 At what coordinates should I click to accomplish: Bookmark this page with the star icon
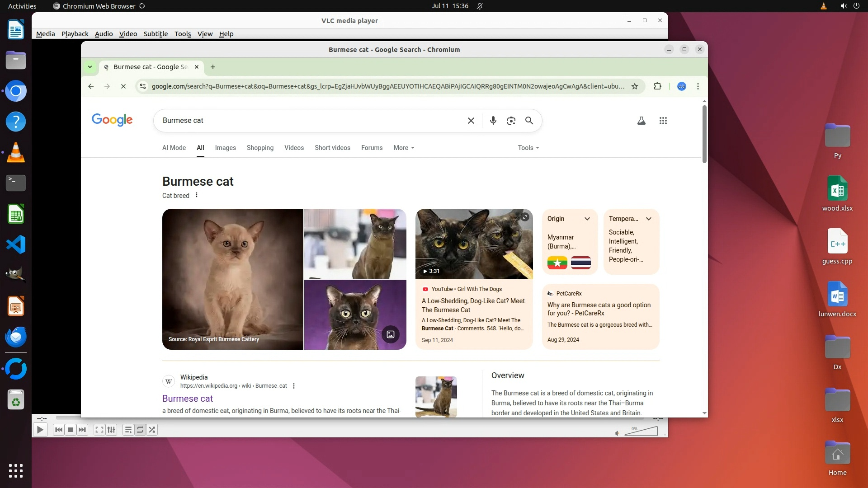click(635, 86)
